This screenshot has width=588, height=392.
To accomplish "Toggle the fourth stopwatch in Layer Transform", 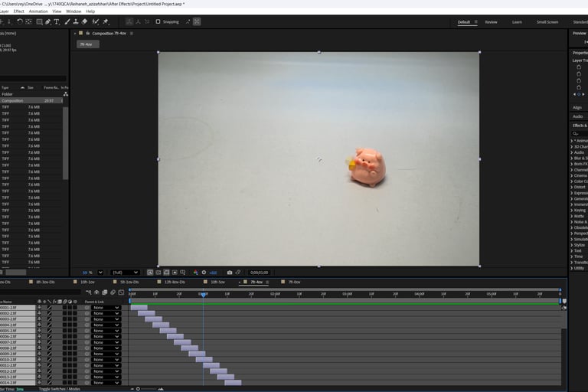I will coord(579,87).
